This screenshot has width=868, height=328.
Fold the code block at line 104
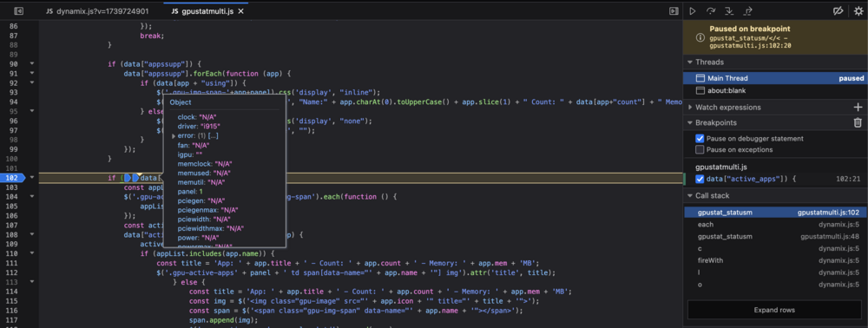(x=31, y=196)
